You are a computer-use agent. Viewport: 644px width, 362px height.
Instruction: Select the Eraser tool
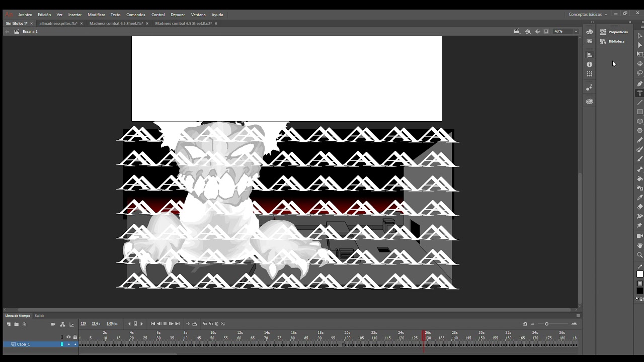[x=640, y=207]
